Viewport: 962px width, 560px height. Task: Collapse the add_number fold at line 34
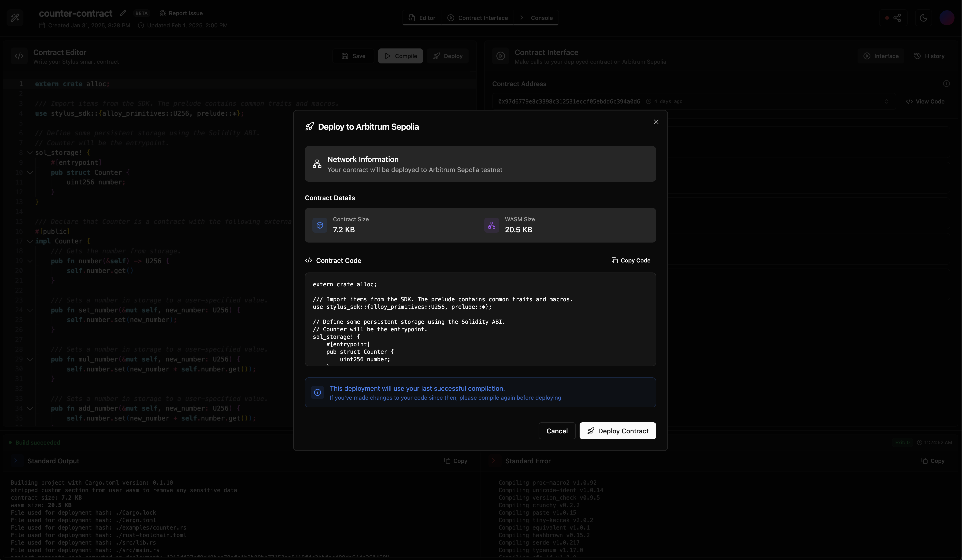pos(30,409)
